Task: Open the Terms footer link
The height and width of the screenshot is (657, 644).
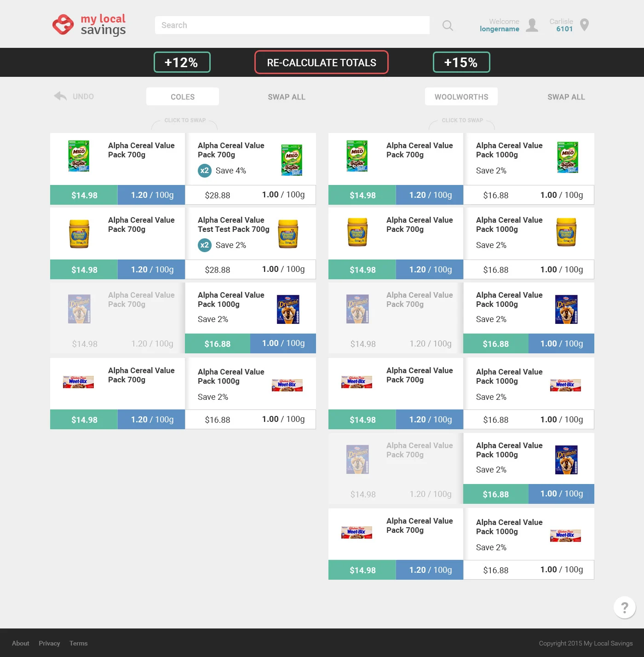Action: click(x=79, y=643)
